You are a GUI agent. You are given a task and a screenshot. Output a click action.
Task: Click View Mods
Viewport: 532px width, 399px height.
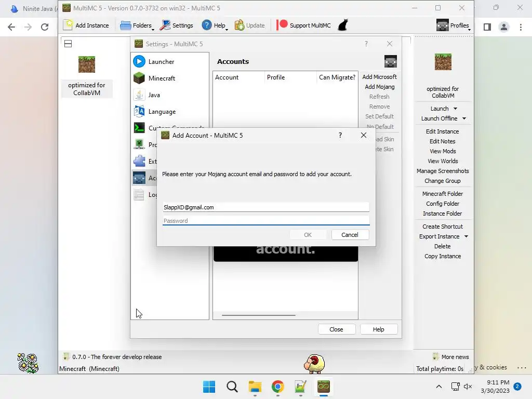coord(443,151)
